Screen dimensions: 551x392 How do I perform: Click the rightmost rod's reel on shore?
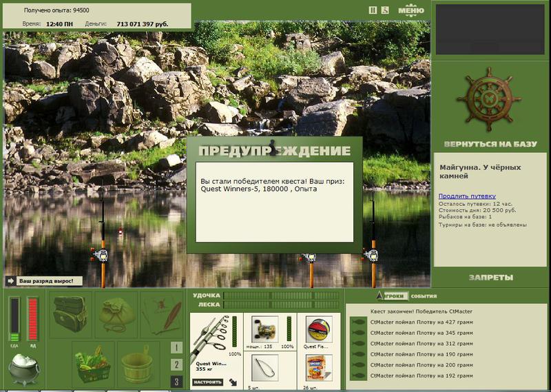tap(372, 255)
